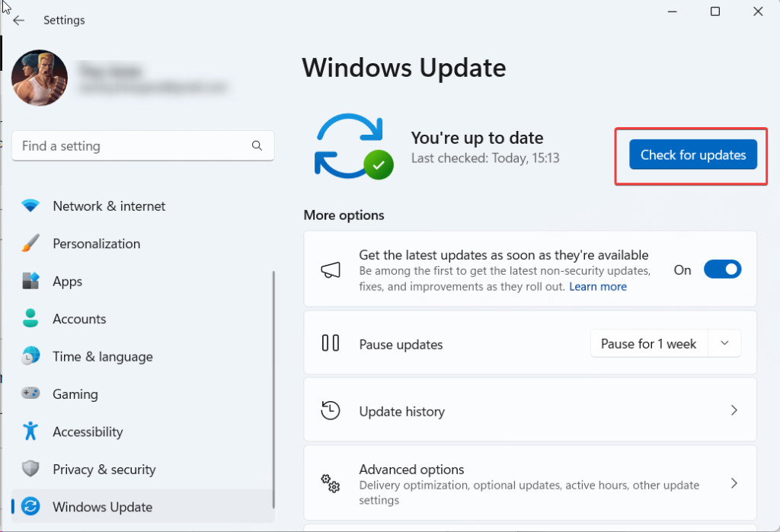
Task: Open Advanced options chevron
Action: tap(734, 483)
